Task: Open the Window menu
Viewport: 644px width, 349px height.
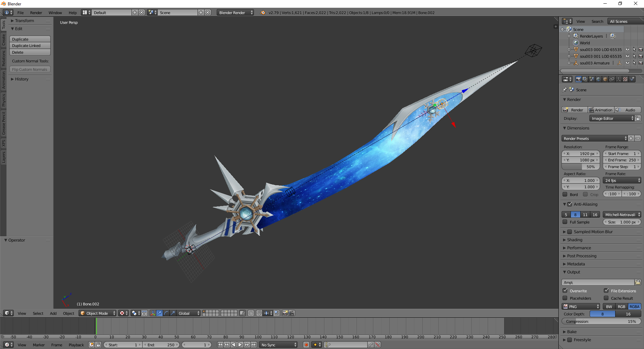Action: click(55, 12)
